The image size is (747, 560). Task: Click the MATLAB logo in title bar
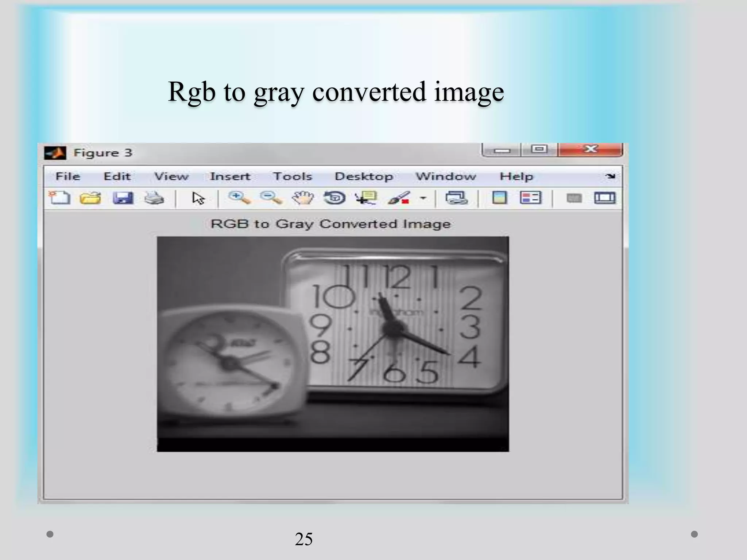tap(55, 153)
